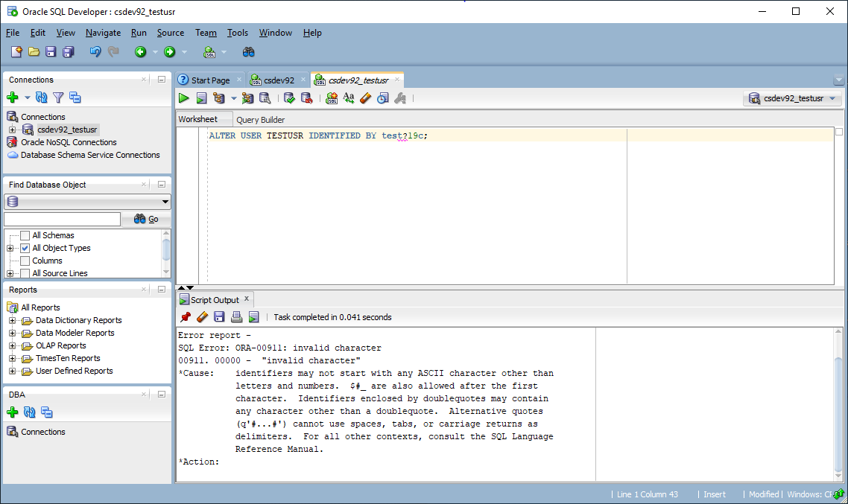Open the csdev92_testusr connection dropdown at right
The width and height of the screenshot is (848, 504).
tap(793, 98)
